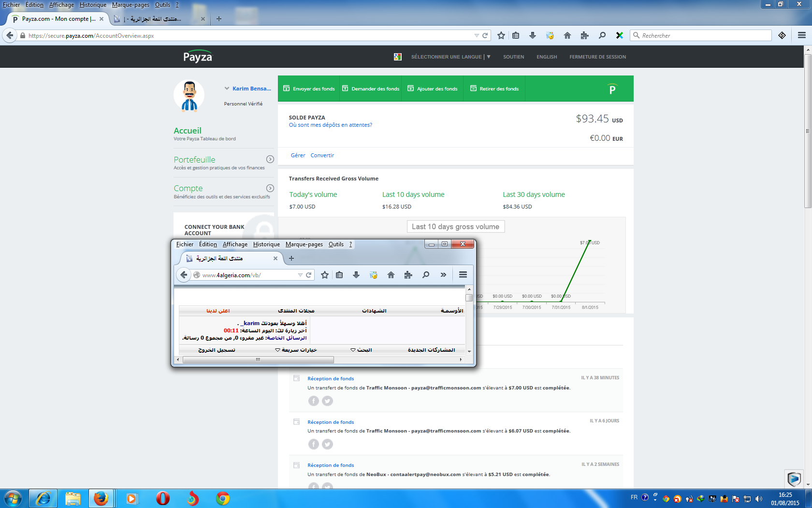The height and width of the screenshot is (508, 812).
Task: Click the Convertir link
Action: 322,155
